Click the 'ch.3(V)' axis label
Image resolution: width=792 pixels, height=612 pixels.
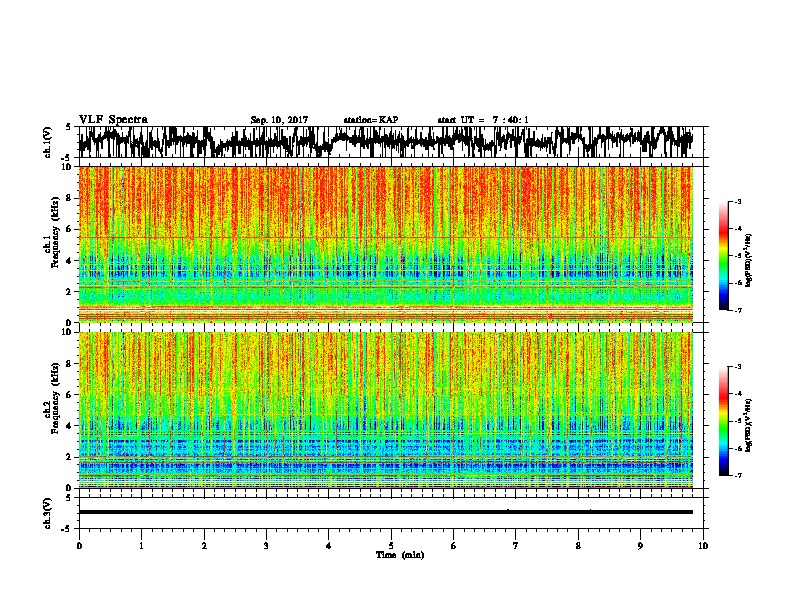pyautogui.click(x=47, y=513)
